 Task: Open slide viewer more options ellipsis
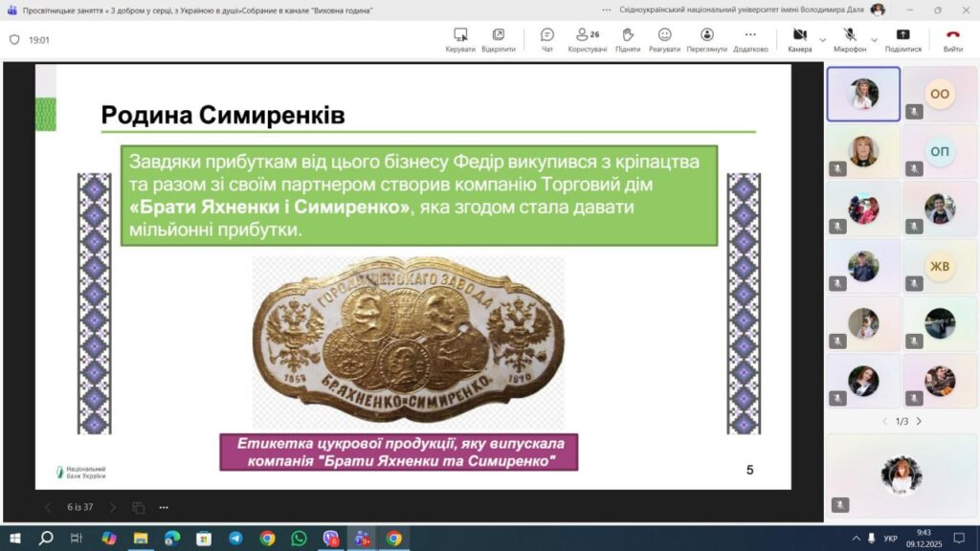(x=164, y=507)
